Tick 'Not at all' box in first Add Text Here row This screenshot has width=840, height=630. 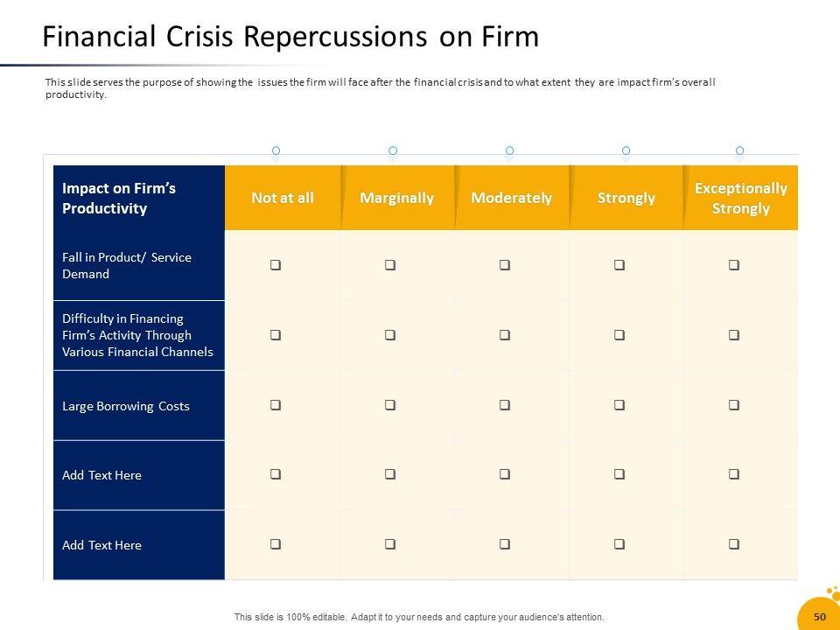point(276,474)
